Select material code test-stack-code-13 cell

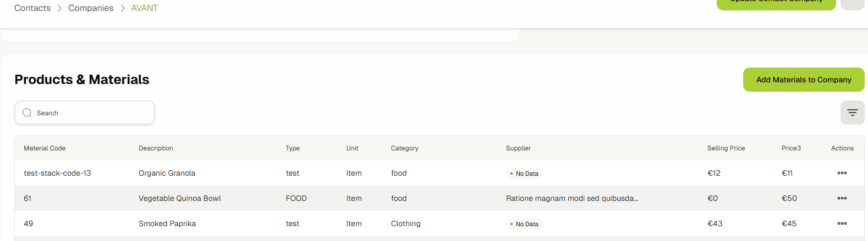(57, 173)
